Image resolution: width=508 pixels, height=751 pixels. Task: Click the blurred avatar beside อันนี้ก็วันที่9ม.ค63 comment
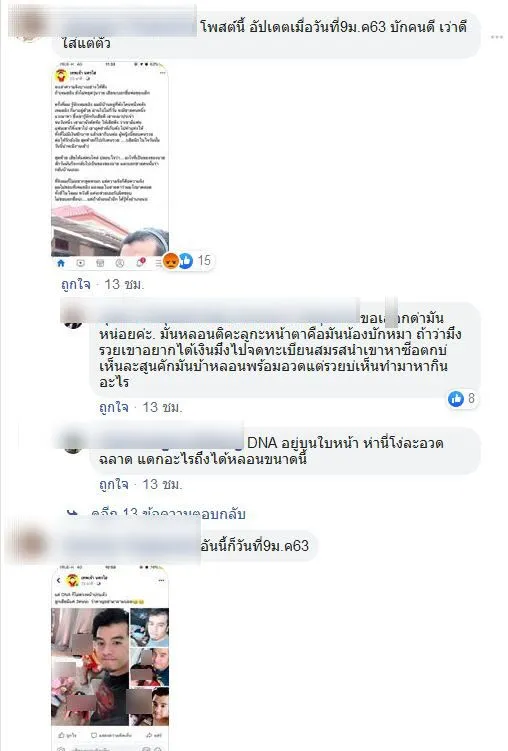pos(29,544)
